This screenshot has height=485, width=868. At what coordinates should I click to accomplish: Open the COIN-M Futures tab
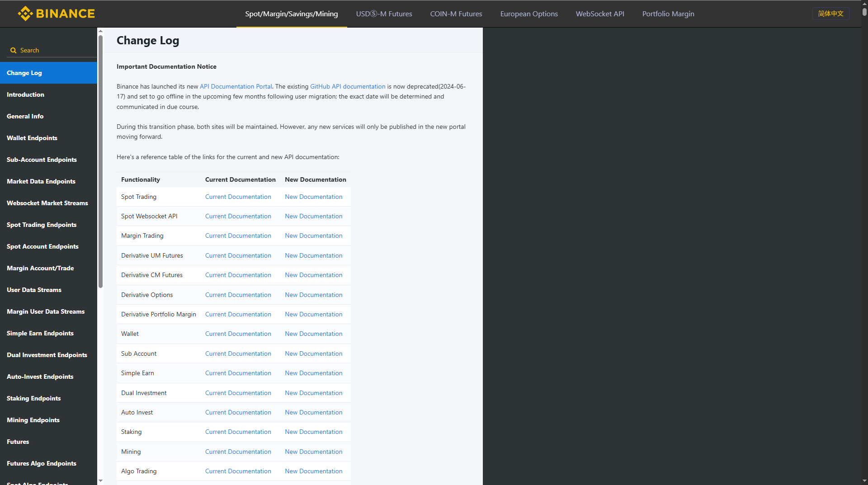(x=456, y=14)
